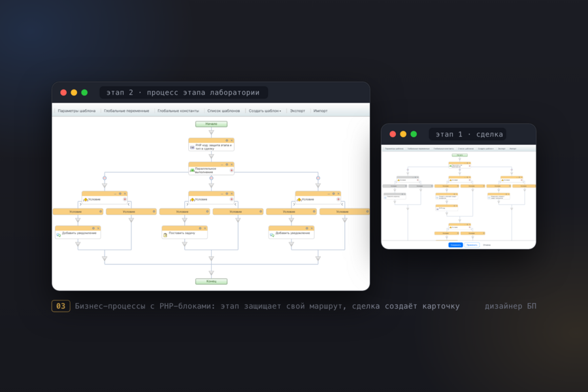Screen dimensions: 588x392
Task: Click speech-bubble icon of left Добавить уведомление
Action: click(x=59, y=235)
